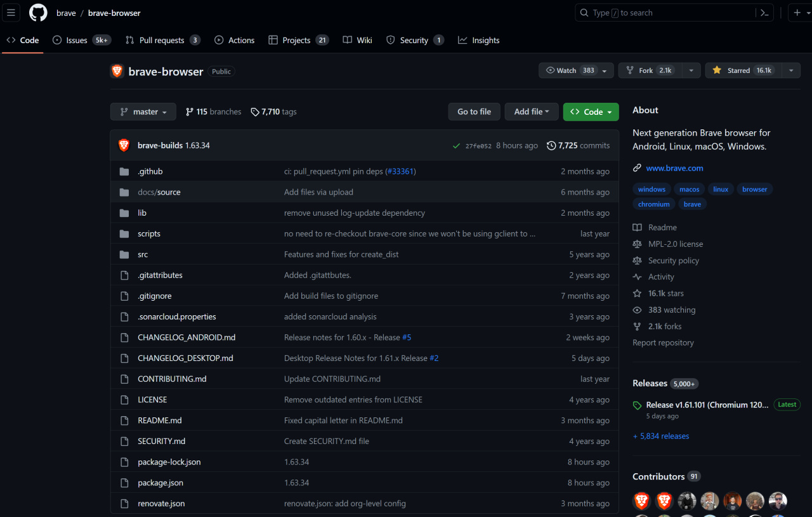Open the Watch 383 notifications dropdown

[x=576, y=70]
